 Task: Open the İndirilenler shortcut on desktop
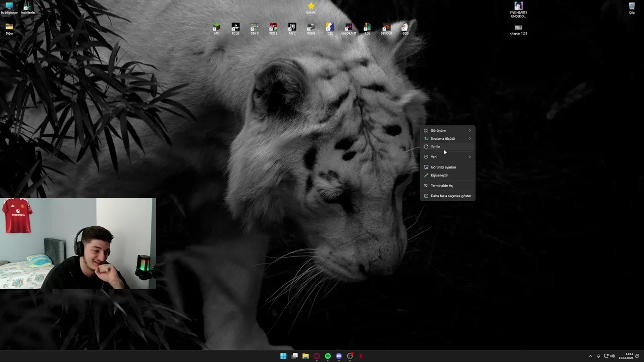tap(28, 8)
